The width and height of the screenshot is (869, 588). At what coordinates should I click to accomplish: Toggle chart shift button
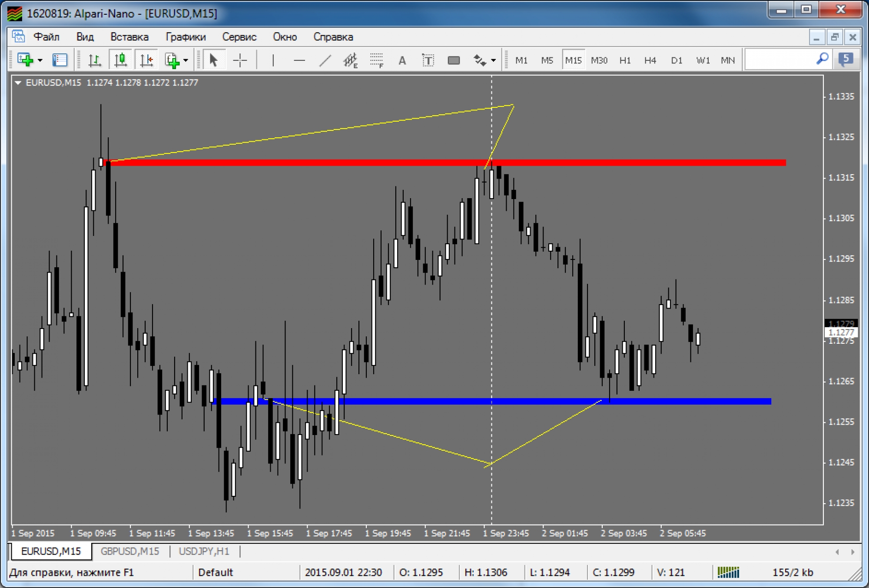tap(147, 60)
